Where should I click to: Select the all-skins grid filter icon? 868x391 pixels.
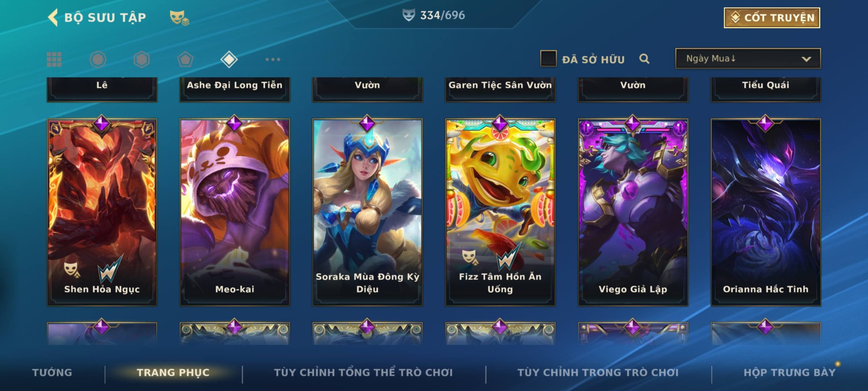click(x=54, y=59)
